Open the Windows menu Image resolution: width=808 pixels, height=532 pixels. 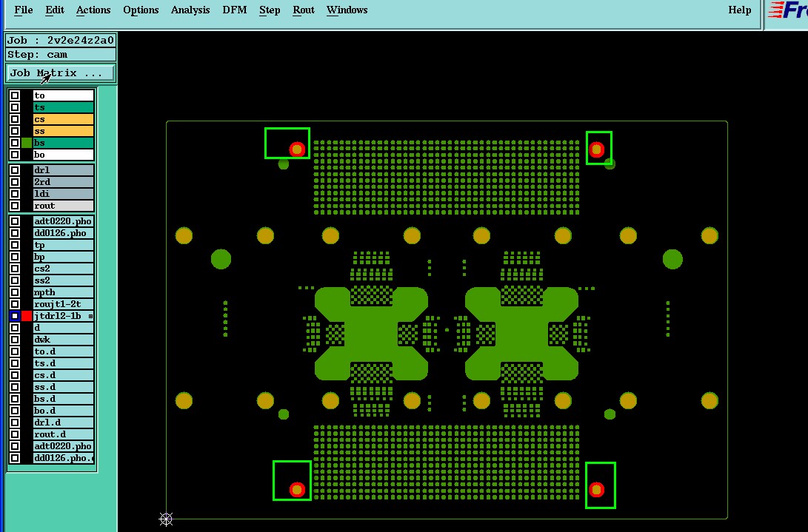347,10
